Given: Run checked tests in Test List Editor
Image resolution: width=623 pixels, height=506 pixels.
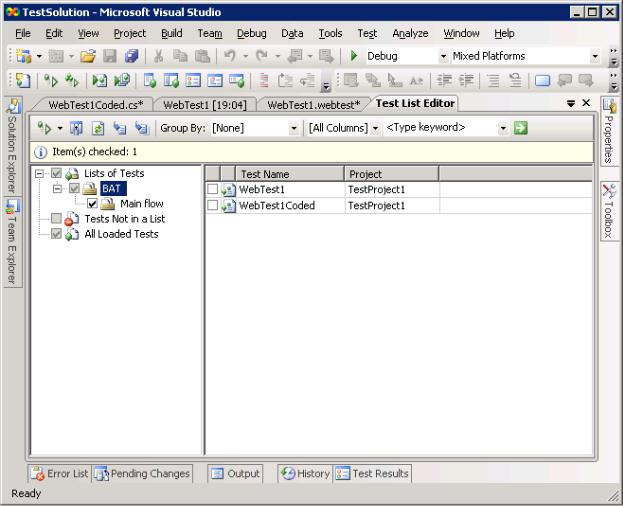Looking at the screenshot, I should point(43,128).
